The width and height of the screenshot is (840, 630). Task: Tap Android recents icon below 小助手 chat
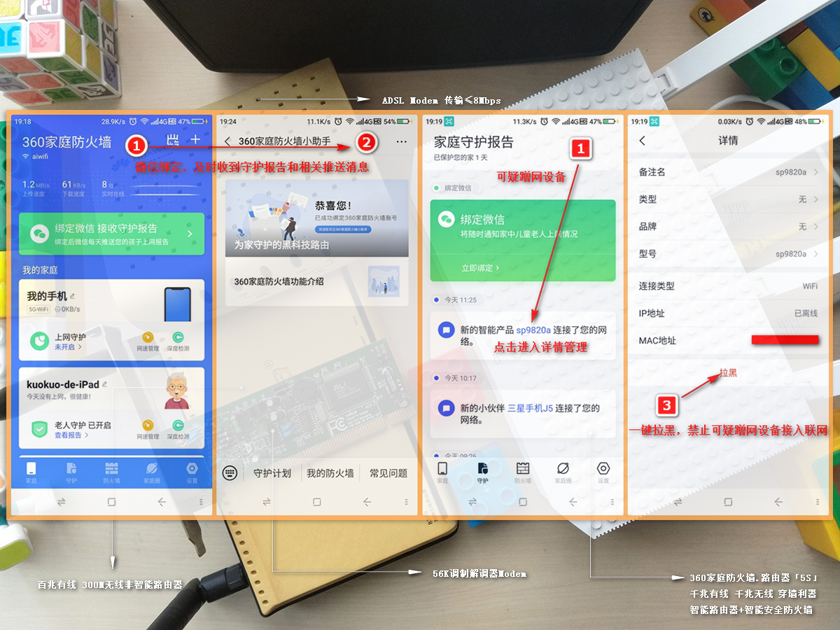point(266,502)
